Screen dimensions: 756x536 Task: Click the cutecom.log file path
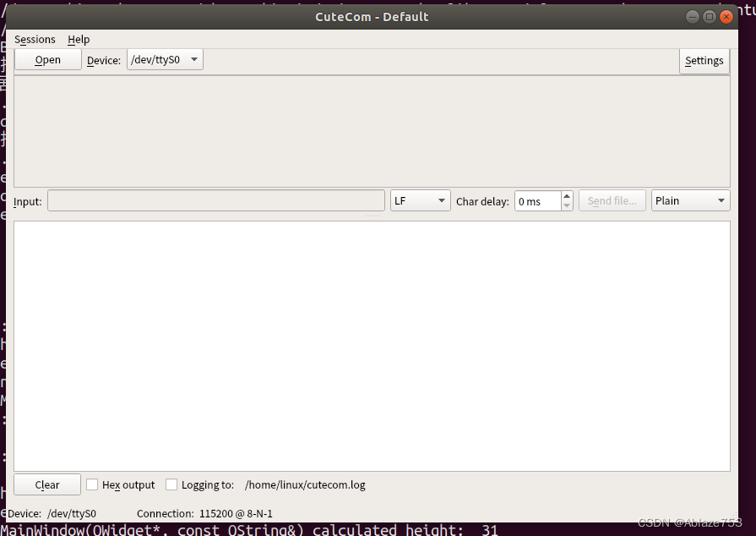point(305,484)
